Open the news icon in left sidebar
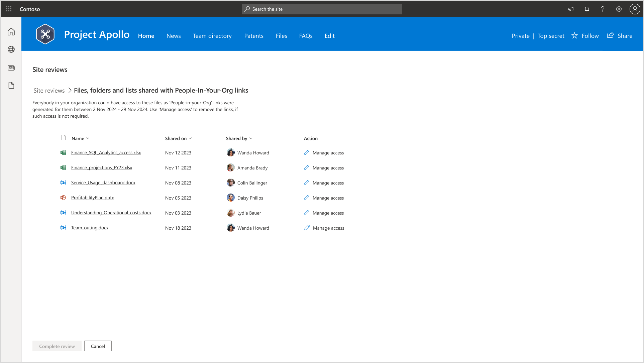 (11, 68)
